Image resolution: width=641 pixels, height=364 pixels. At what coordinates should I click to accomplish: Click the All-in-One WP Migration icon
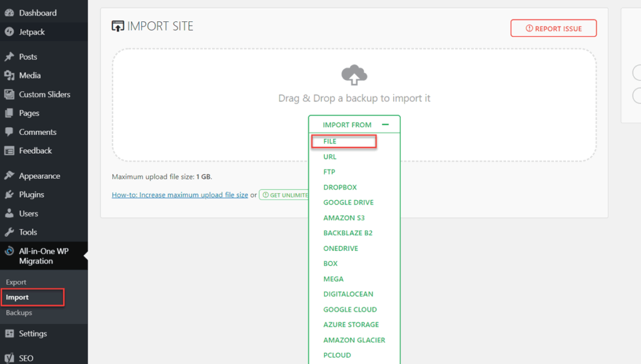pos(9,251)
